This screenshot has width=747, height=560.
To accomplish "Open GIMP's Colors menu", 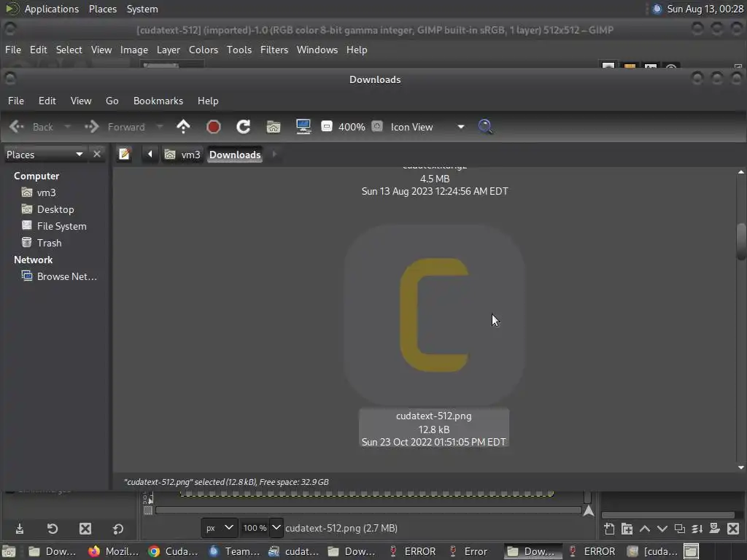I will pyautogui.click(x=204, y=50).
